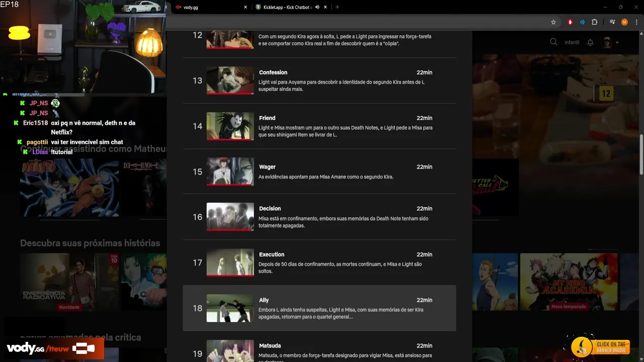
Task: Open the orange M browser profile avatar
Action: click(624, 22)
